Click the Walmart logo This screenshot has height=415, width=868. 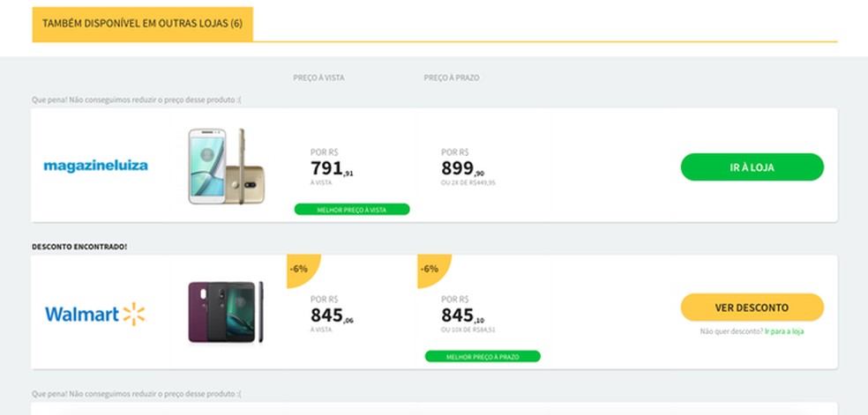(x=94, y=314)
